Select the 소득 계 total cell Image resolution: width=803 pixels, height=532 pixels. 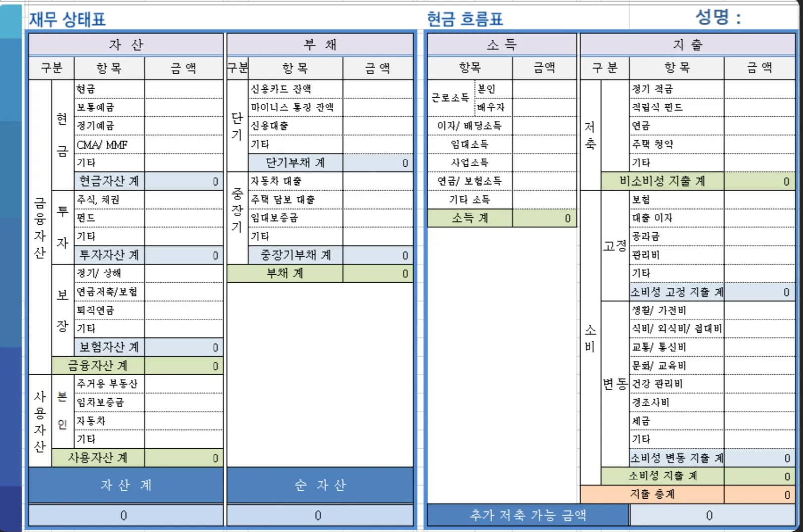tap(545, 218)
